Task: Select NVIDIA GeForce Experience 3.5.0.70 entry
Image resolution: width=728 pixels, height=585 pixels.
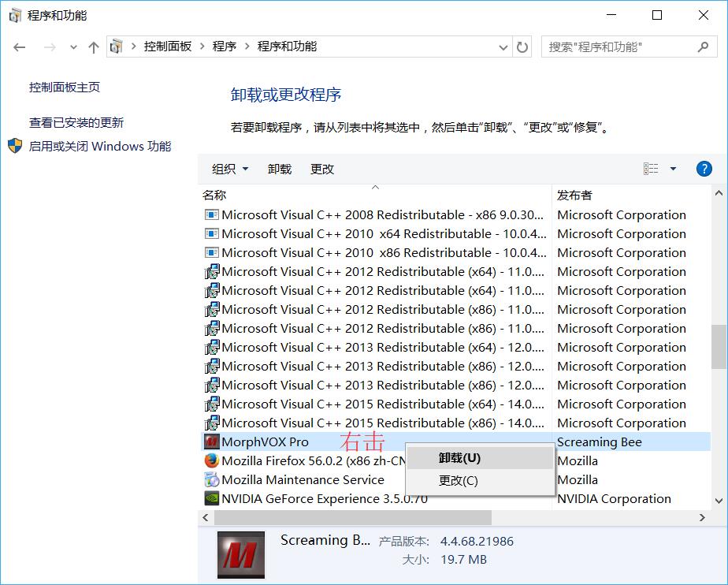Action: [325, 498]
